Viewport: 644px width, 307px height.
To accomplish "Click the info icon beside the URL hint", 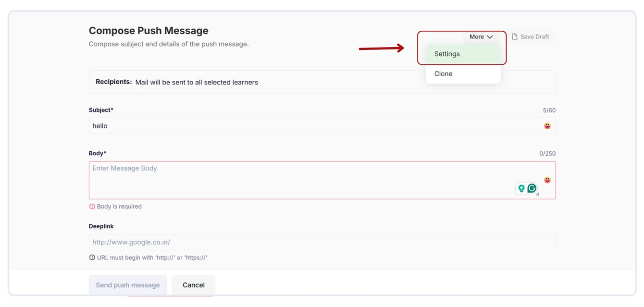I will coord(92,258).
